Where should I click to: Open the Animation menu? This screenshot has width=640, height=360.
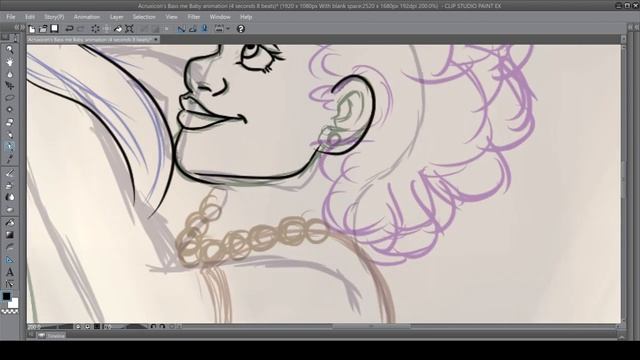click(x=87, y=17)
